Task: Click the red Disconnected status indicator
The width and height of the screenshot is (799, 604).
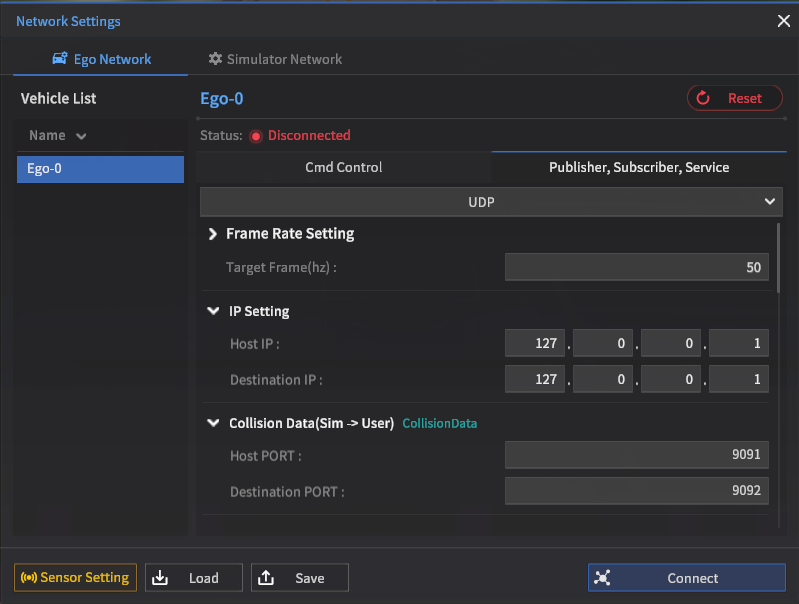Action: click(256, 136)
